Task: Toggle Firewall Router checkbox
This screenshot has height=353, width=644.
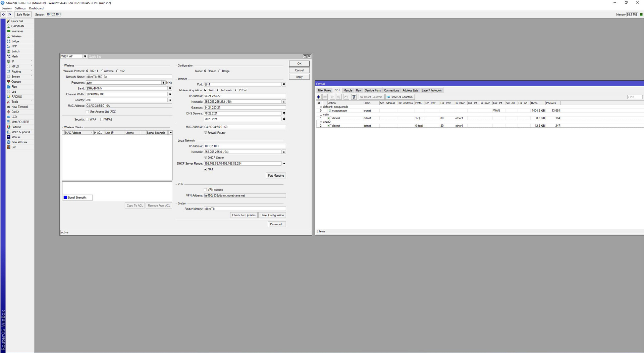Action: coord(205,133)
